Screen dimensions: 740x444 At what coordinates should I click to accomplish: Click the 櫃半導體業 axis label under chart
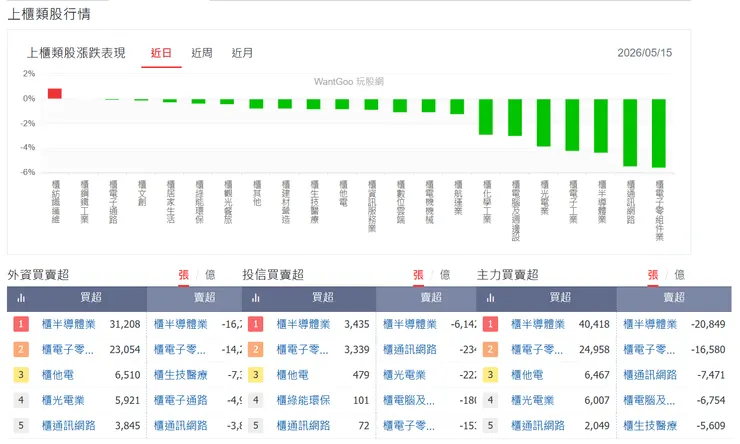pyautogui.click(x=602, y=202)
